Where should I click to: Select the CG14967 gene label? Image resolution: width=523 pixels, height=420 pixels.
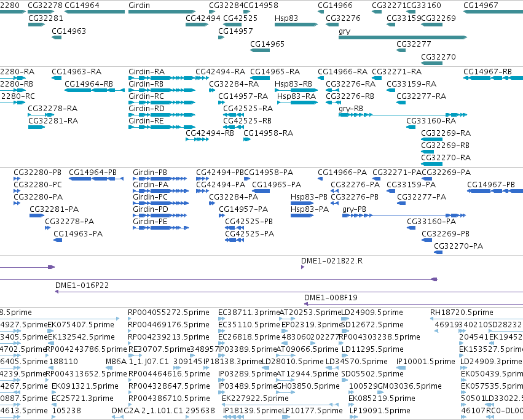pos(481,6)
